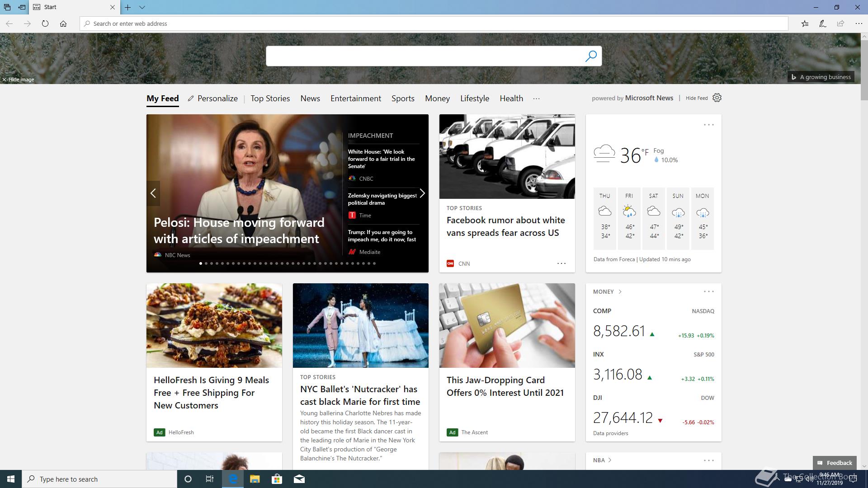Open feed settings gear icon
The width and height of the screenshot is (868, 488).
click(717, 98)
